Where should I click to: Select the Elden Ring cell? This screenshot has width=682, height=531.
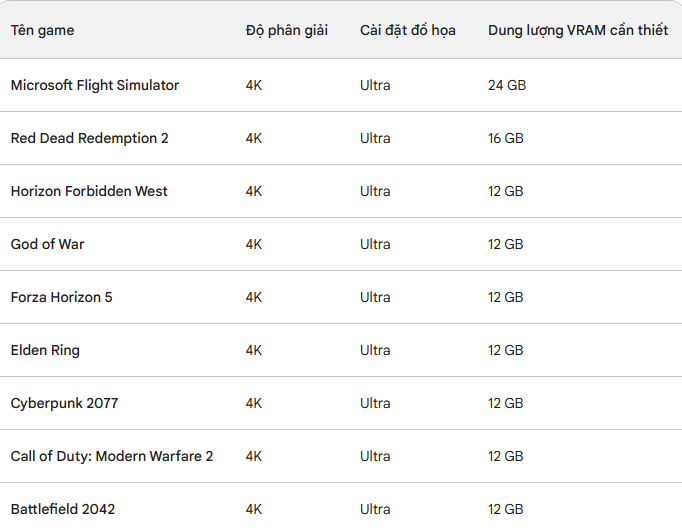point(45,351)
